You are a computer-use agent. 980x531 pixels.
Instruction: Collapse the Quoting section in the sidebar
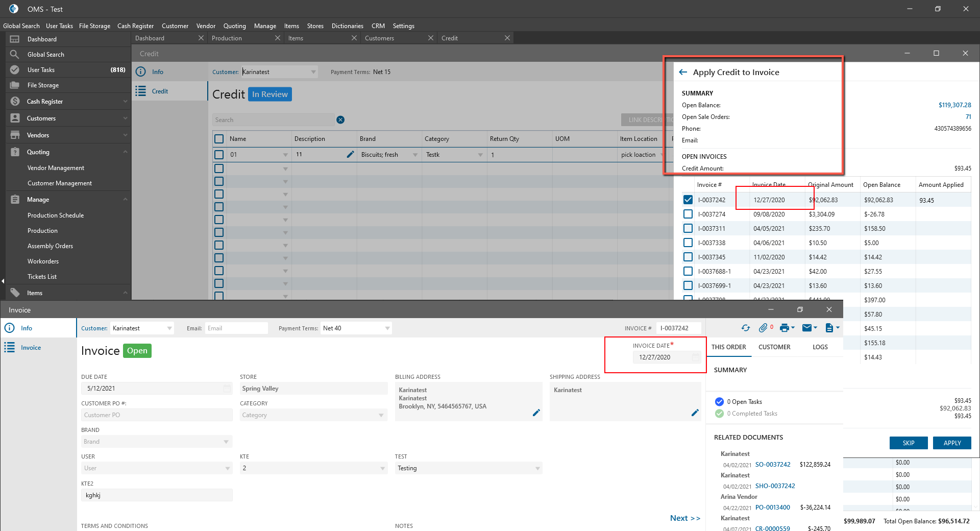[x=125, y=152]
